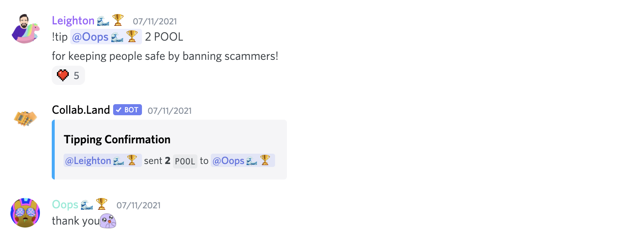
Task: Click the timestamp next to Leighton's message
Action: click(155, 21)
